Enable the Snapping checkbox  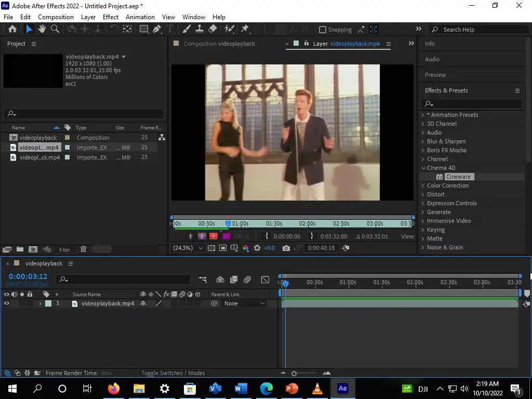(x=323, y=30)
